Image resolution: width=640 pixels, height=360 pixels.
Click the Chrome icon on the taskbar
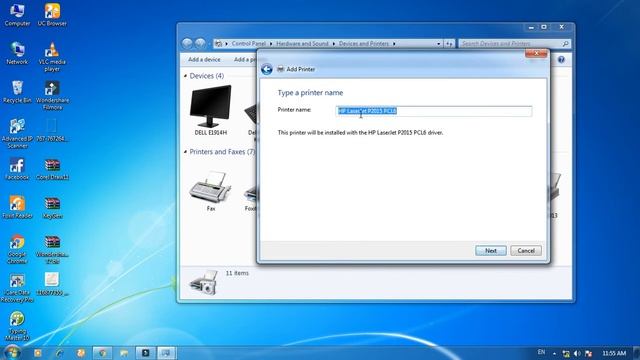click(102, 353)
